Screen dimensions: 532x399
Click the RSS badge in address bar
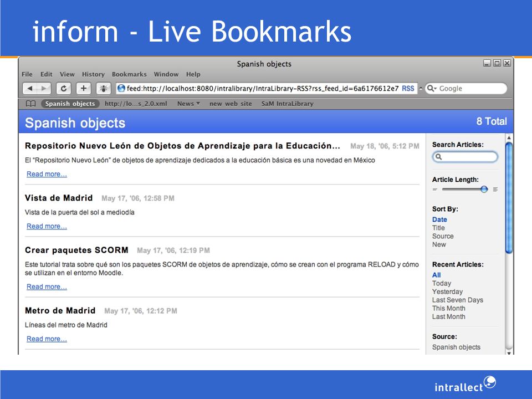pyautogui.click(x=408, y=89)
